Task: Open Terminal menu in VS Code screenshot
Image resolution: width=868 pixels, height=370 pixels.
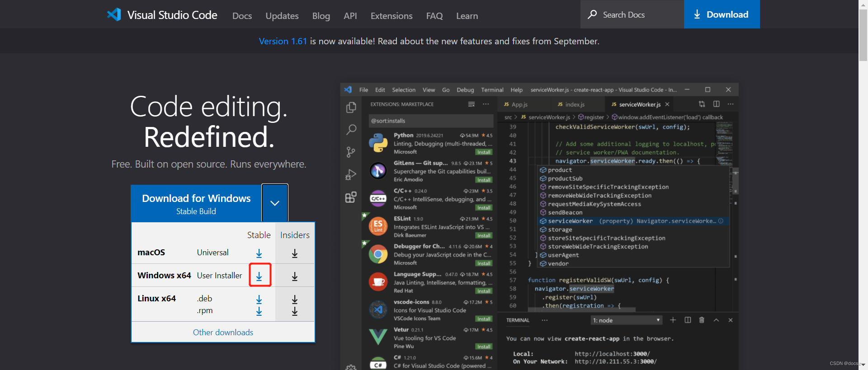Action: [492, 90]
